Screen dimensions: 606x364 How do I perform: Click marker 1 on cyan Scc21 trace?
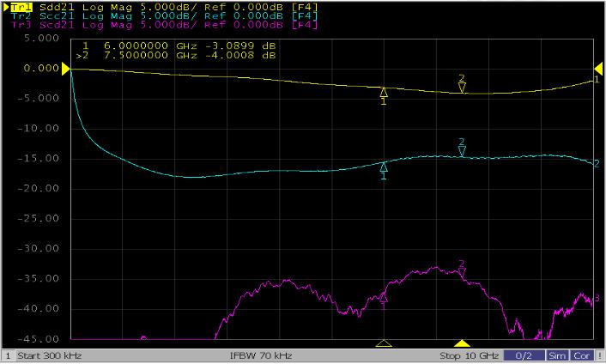384,167
